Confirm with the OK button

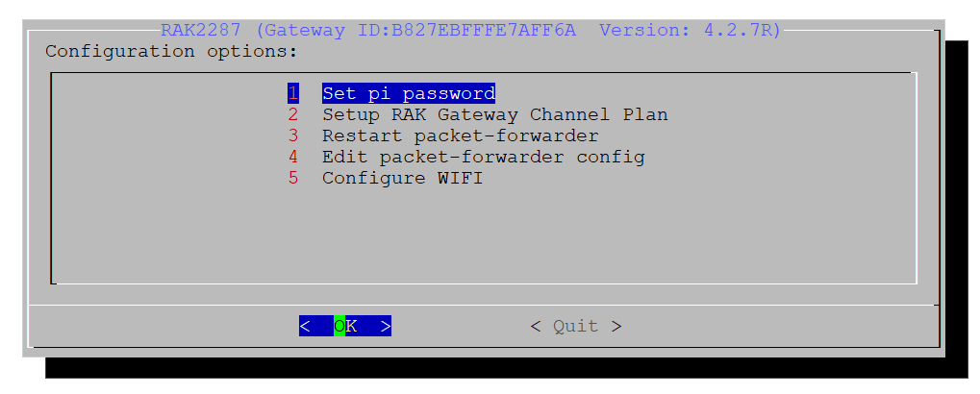[x=345, y=326]
